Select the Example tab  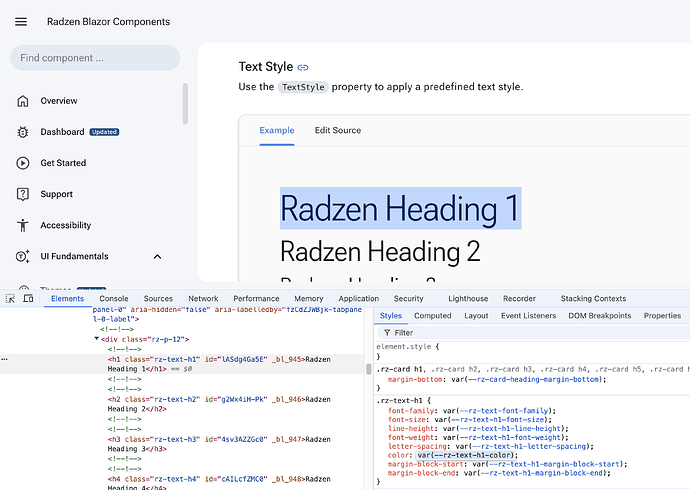coord(277,130)
